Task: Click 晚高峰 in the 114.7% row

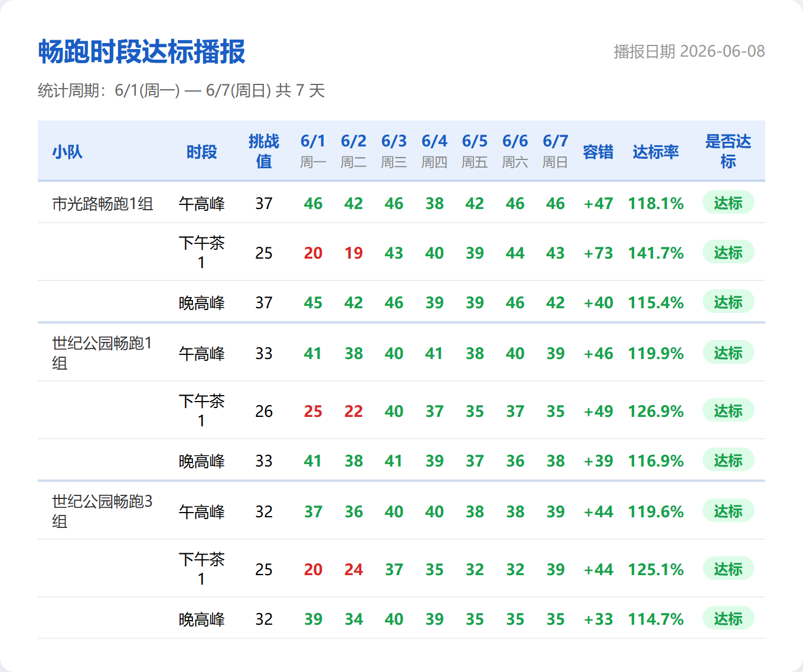Action: (202, 619)
